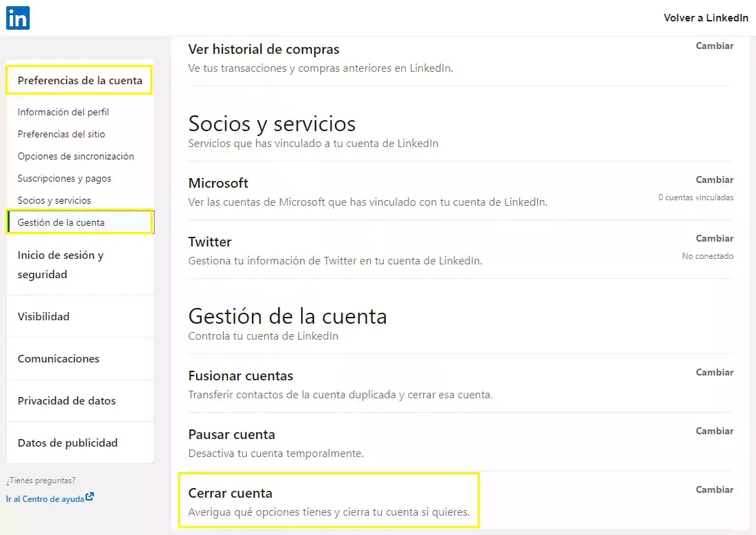This screenshot has height=535, width=756.
Task: Open Suscripciones y pagos sidebar item
Action: click(64, 178)
